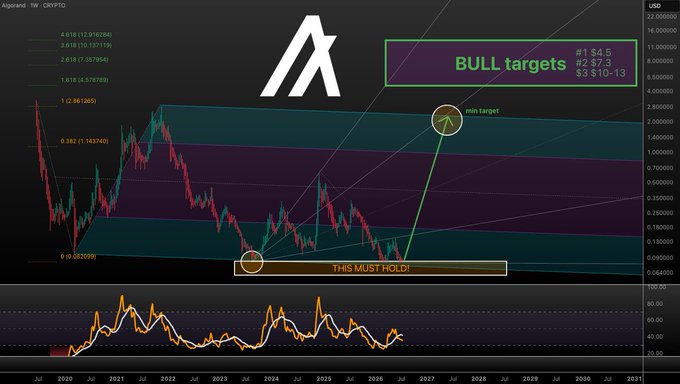Click the 2030 label on time axis
680x384 pixels.
pyautogui.click(x=582, y=379)
